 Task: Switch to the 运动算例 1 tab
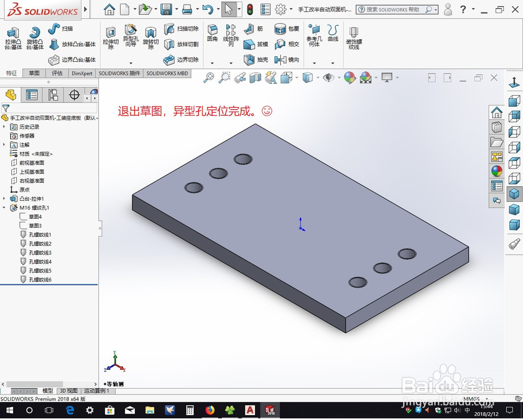pos(97,391)
